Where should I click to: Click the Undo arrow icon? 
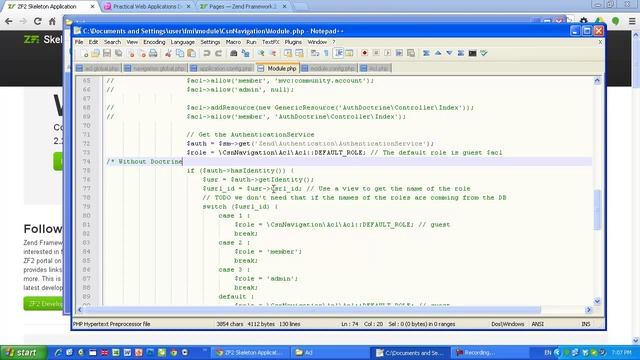tap(207, 53)
